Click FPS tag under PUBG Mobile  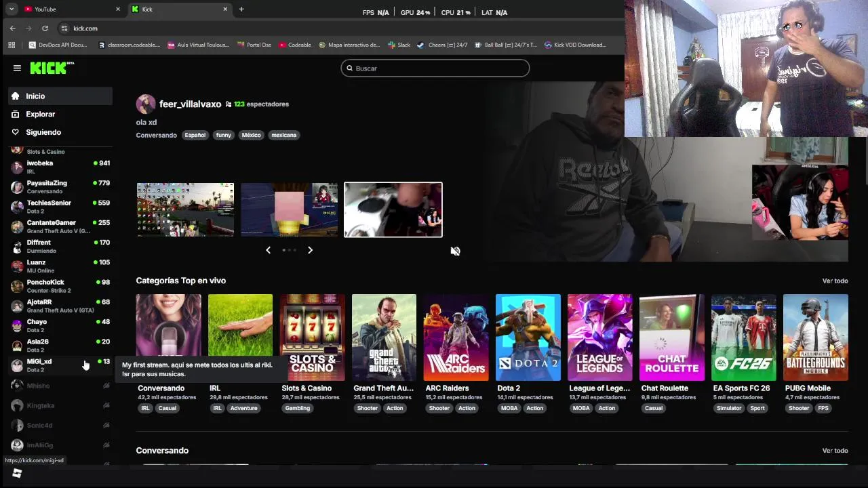[823, 408]
